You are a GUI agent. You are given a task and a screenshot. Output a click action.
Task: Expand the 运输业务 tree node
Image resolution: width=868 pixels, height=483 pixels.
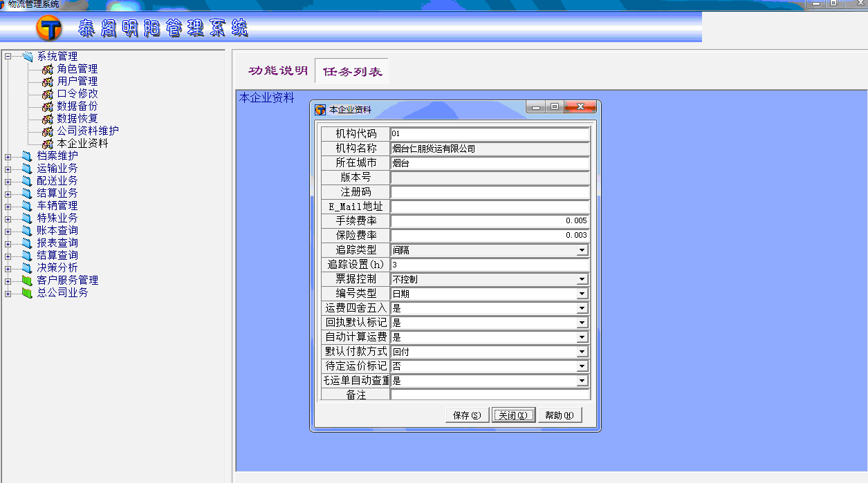pyautogui.click(x=8, y=169)
